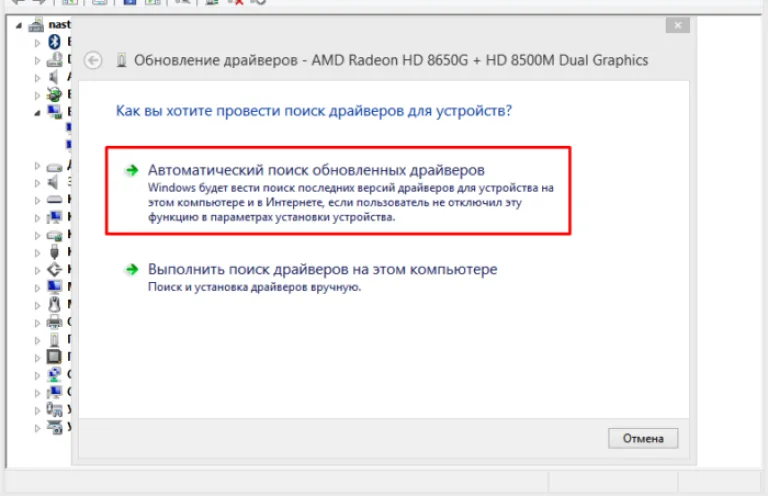
Task: Collapse the nast root tree node
Action: click(x=19, y=25)
